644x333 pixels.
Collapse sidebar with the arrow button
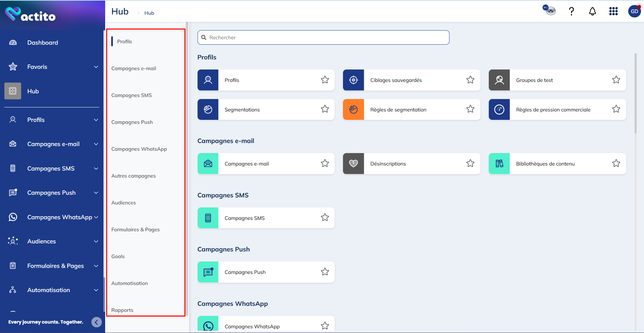point(96,322)
